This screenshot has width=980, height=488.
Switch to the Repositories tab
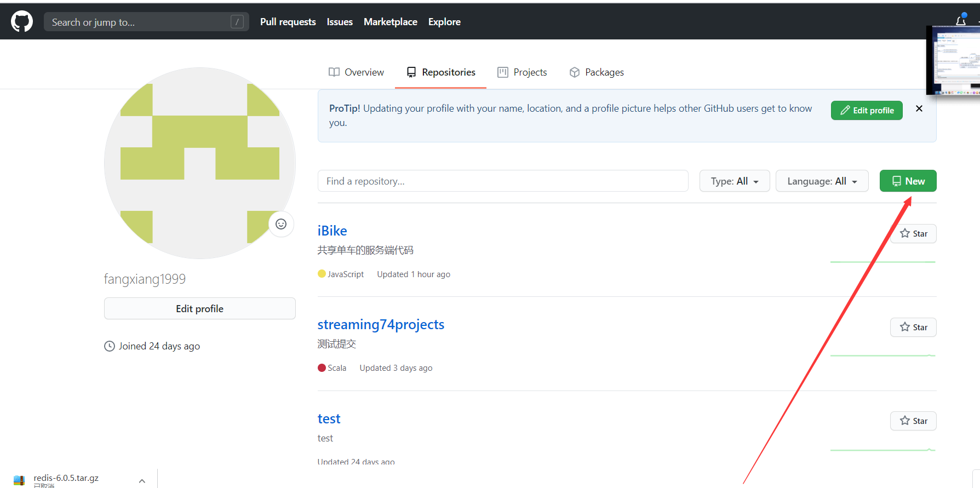441,72
